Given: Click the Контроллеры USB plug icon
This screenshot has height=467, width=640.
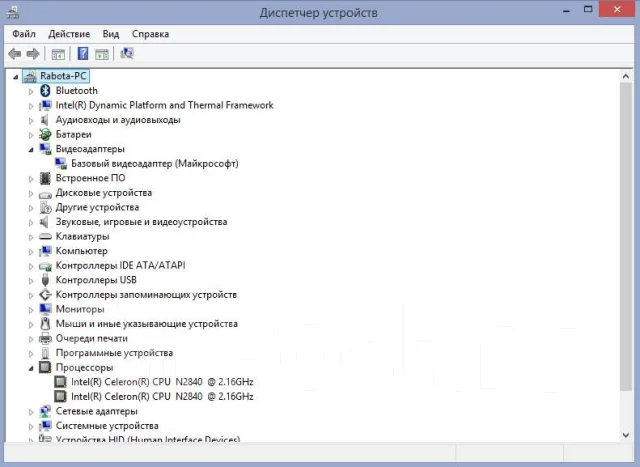Looking at the screenshot, I should (45, 280).
